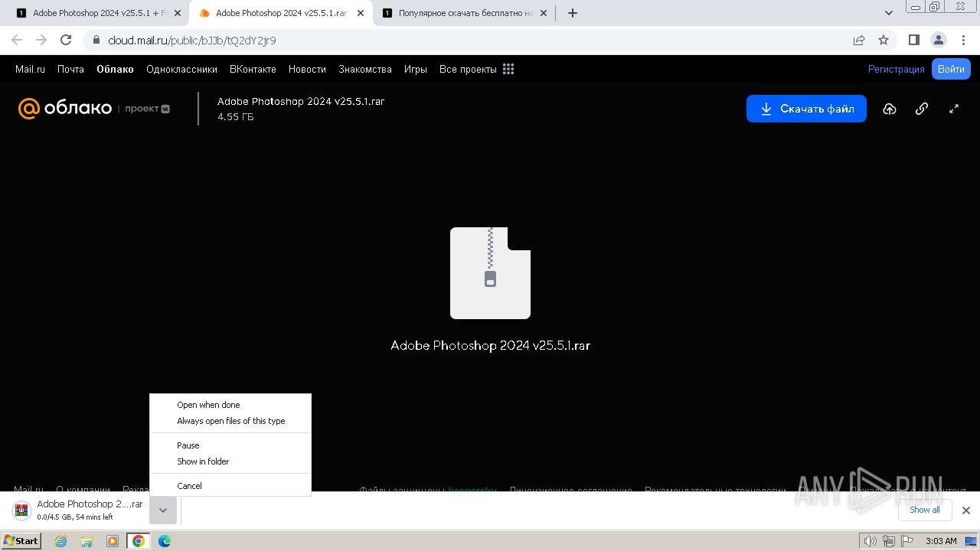Click Show all downloads button
Viewport: 980px width, 551px height.
[x=925, y=510]
